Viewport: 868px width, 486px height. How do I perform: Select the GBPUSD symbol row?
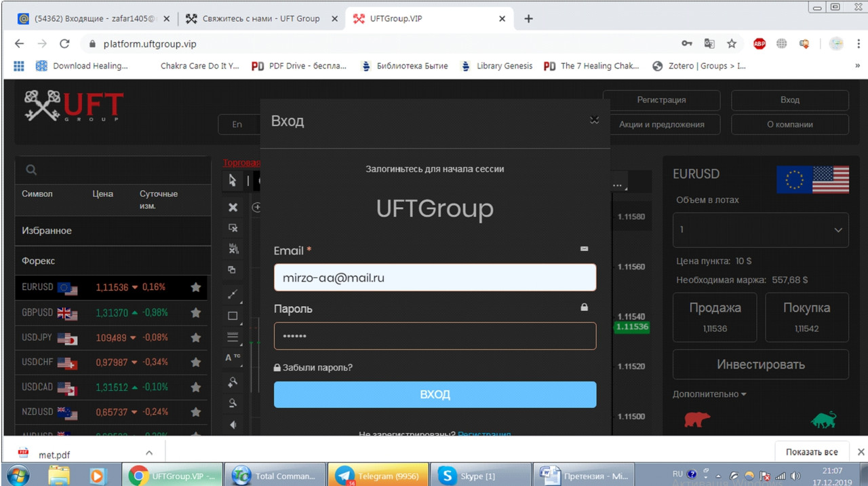tap(112, 313)
